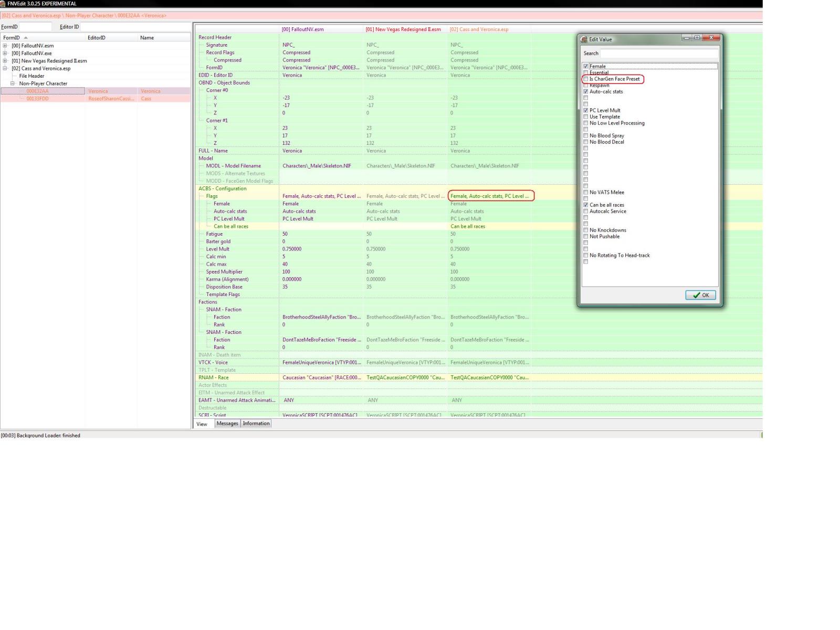Click the Edit Value dialog title icon
The width and height of the screenshot is (840, 630).
pos(584,39)
